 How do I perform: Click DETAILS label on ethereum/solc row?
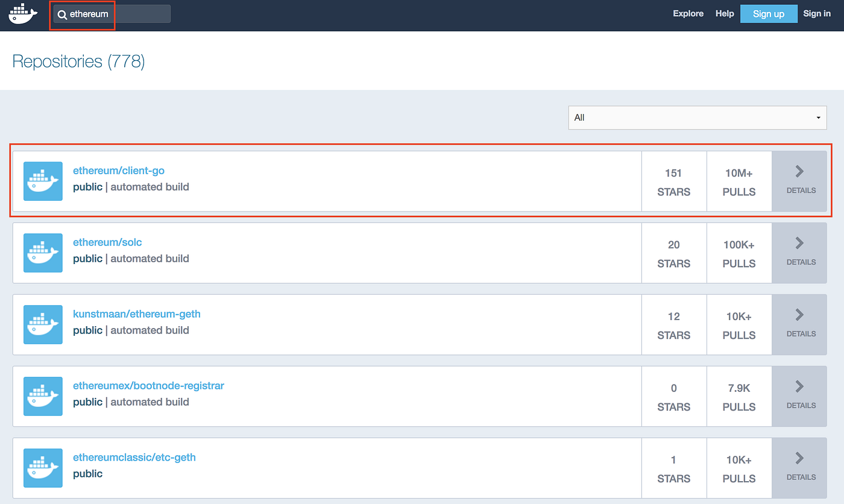[x=801, y=262]
